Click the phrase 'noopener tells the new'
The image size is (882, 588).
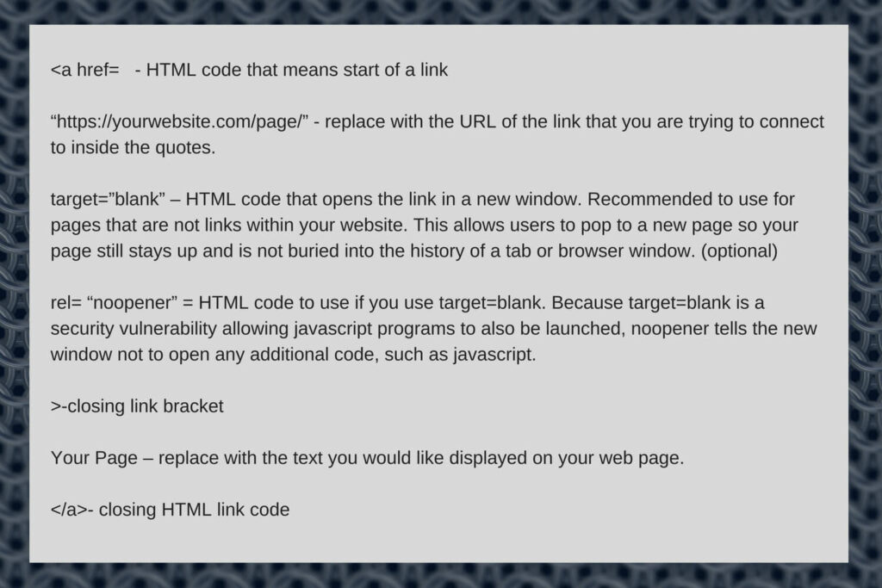(724, 329)
